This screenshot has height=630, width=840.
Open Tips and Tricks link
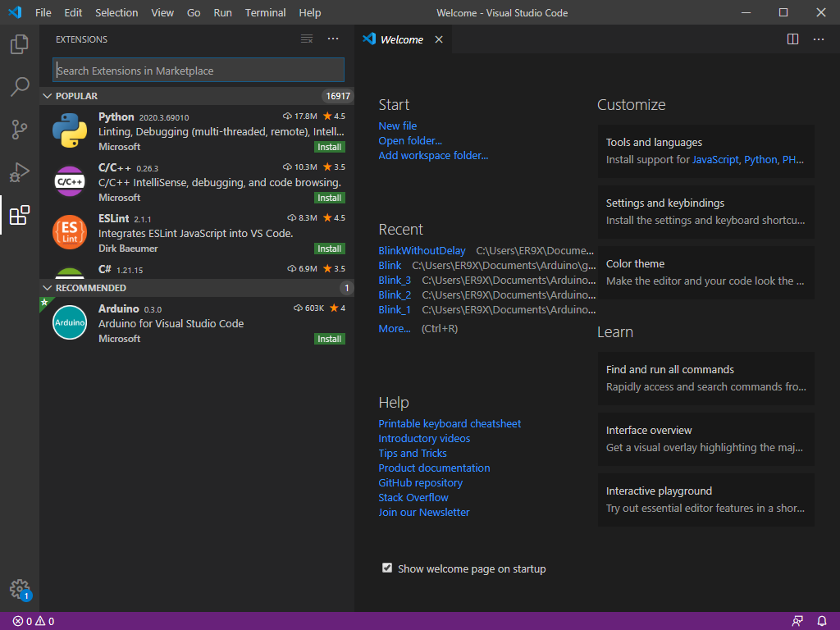[x=413, y=453]
